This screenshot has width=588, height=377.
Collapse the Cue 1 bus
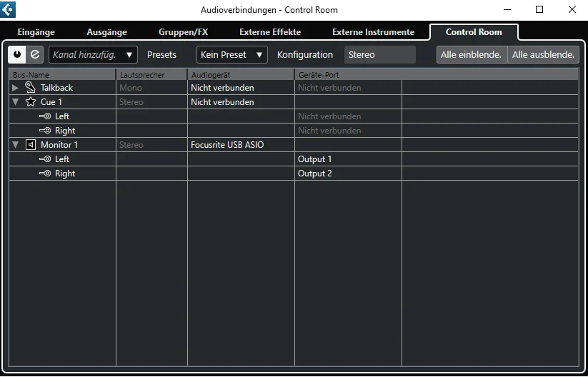point(15,102)
